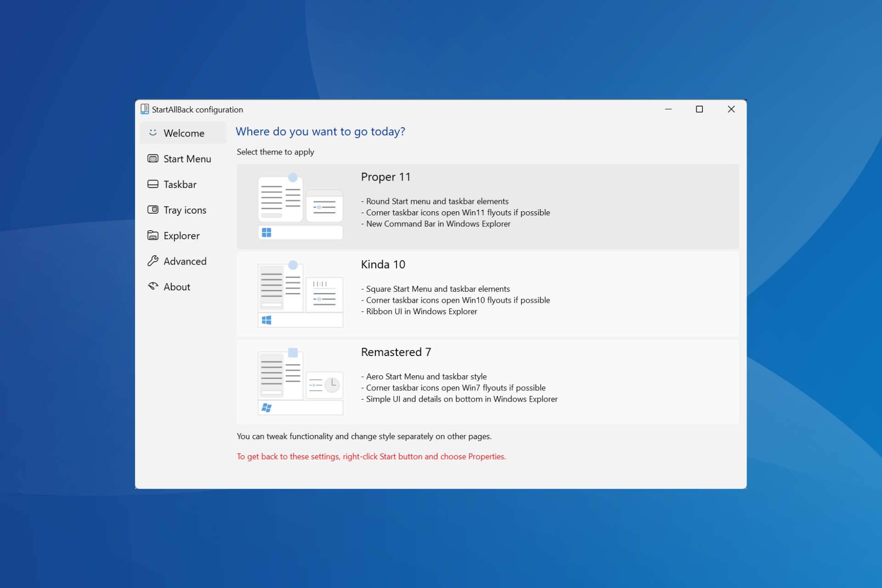
Task: Click the red 'To get back to these settings' text
Action: [x=371, y=457]
